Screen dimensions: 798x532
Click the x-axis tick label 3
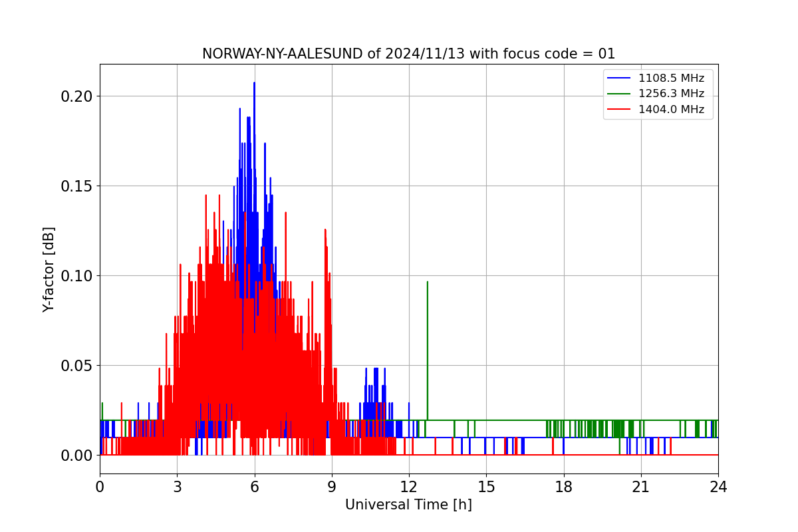[x=177, y=486]
